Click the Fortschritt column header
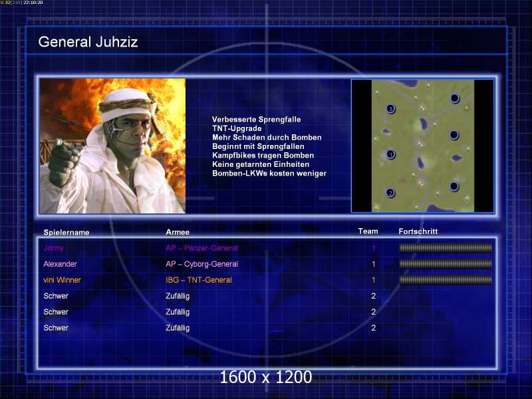Screen dimensions: 532x399 click(418, 231)
